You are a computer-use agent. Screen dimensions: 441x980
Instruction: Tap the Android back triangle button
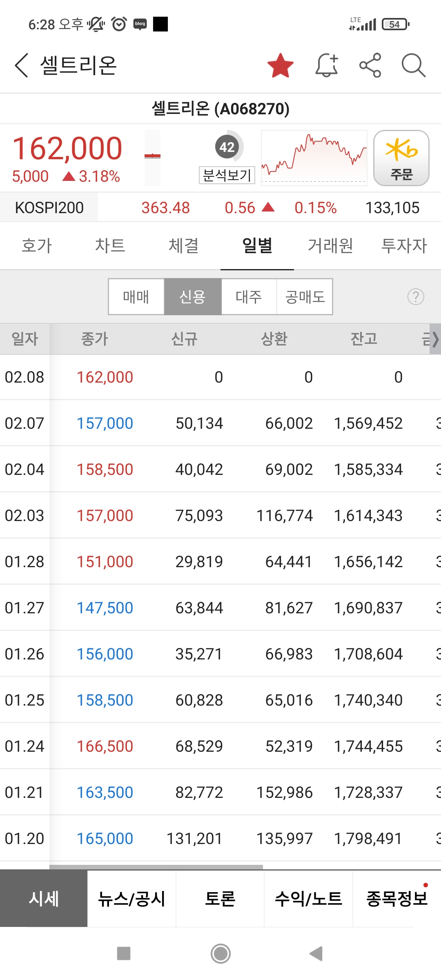tap(316, 954)
